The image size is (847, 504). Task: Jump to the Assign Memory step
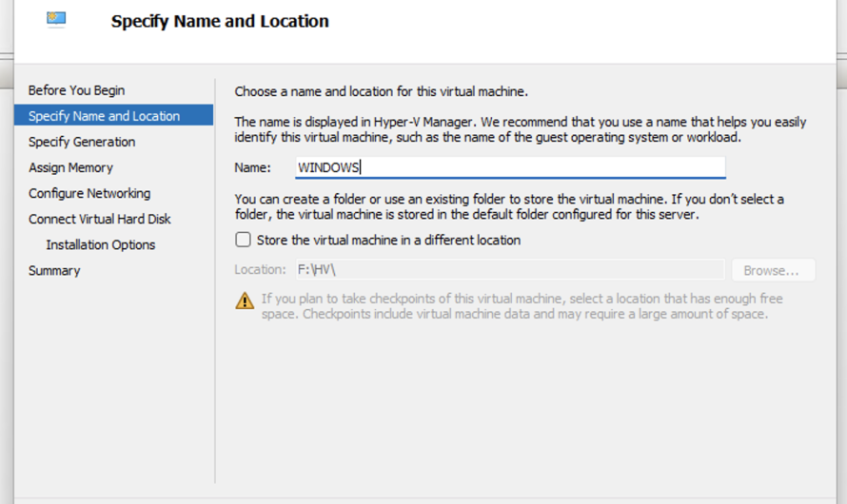(70, 167)
